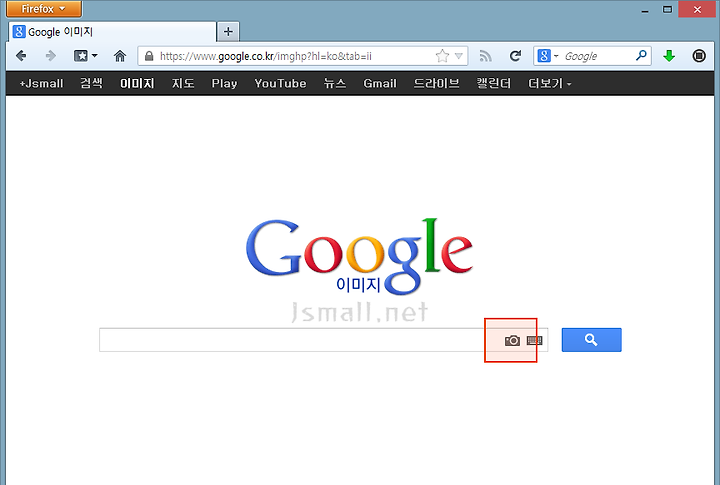Open 지도 in the Google bar
The image size is (720, 485).
(183, 83)
